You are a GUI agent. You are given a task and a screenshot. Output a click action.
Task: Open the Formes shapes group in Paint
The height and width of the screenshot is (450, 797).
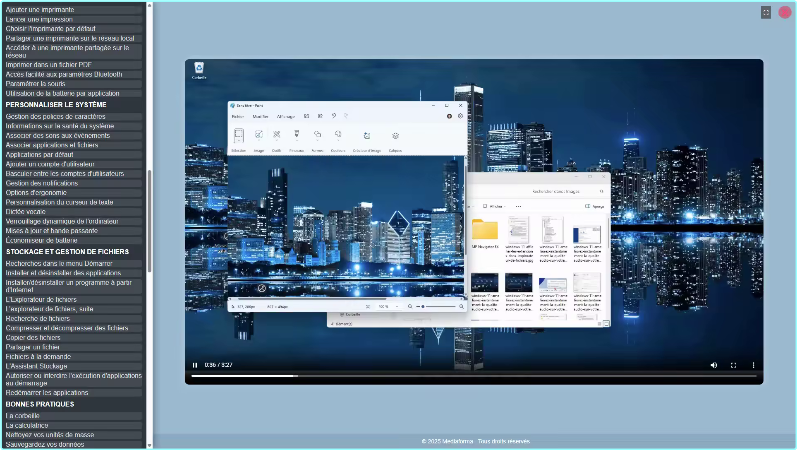click(x=317, y=139)
